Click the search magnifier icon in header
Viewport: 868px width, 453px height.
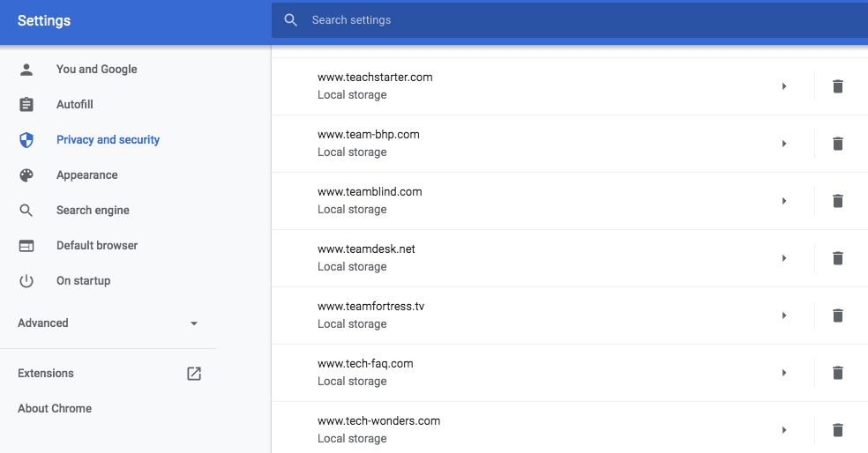tap(290, 20)
